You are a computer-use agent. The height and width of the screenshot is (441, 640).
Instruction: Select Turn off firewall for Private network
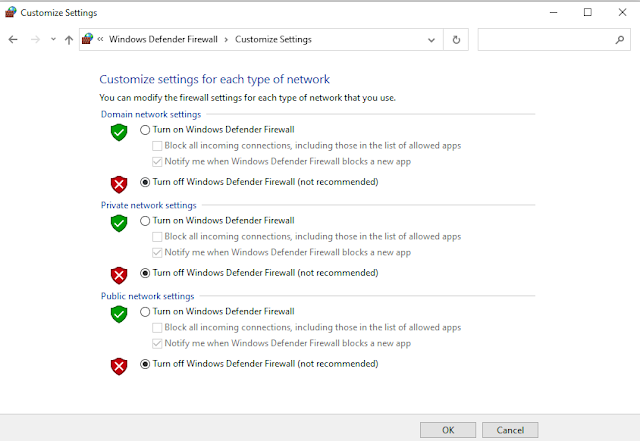[x=145, y=273]
